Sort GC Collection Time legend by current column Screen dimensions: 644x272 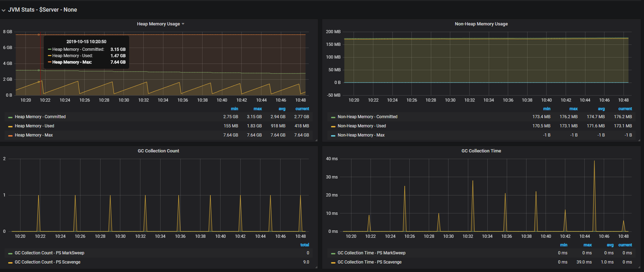625,245
